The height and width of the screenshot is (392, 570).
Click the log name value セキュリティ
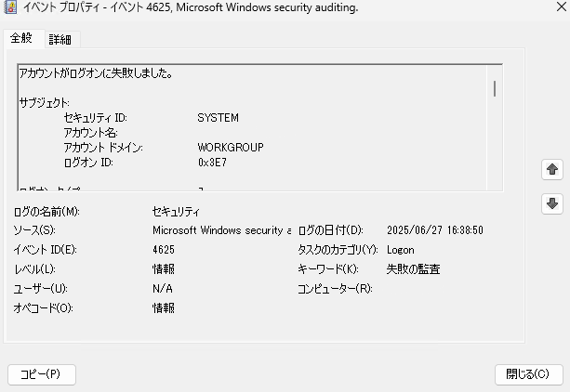[x=176, y=212]
